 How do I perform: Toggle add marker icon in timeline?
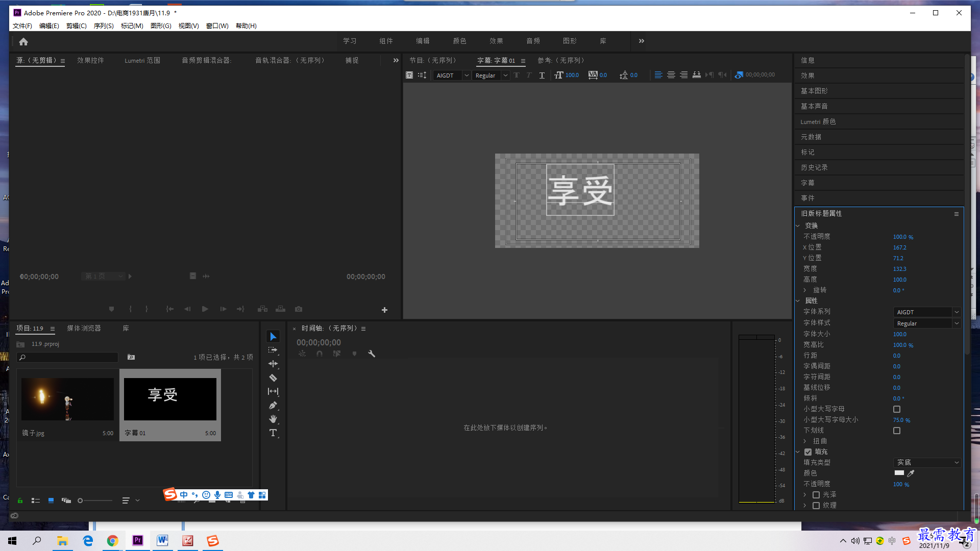coord(354,354)
